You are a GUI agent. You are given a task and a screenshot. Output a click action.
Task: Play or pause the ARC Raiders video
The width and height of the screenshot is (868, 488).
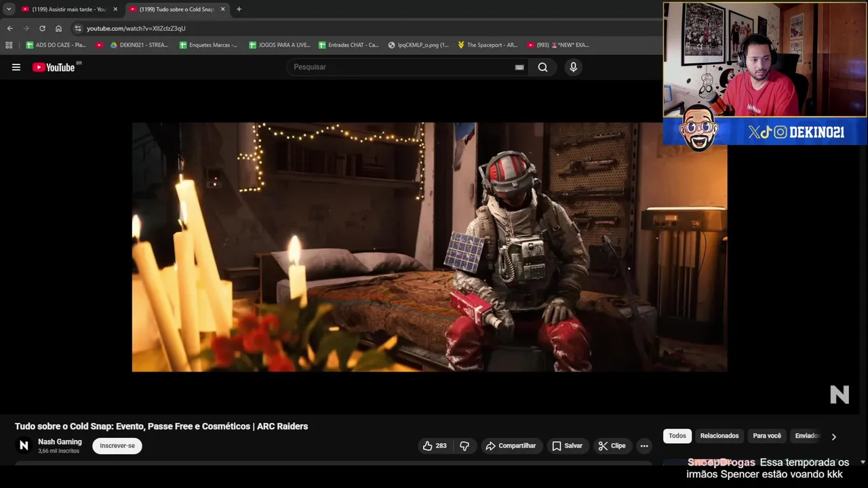[429, 247]
